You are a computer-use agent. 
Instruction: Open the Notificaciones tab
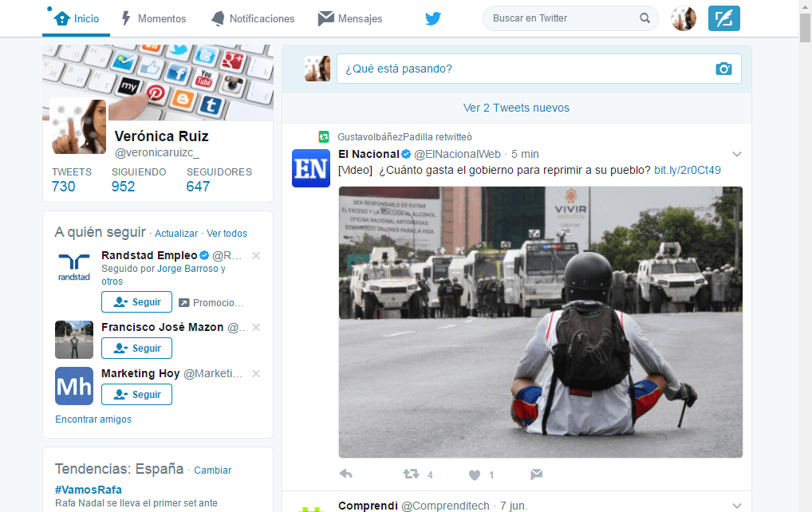pyautogui.click(x=253, y=18)
